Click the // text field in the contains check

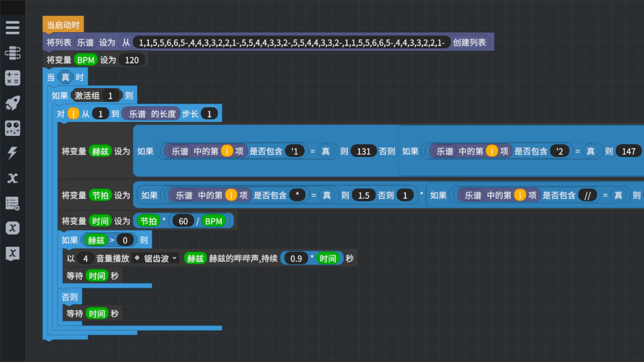(x=587, y=195)
